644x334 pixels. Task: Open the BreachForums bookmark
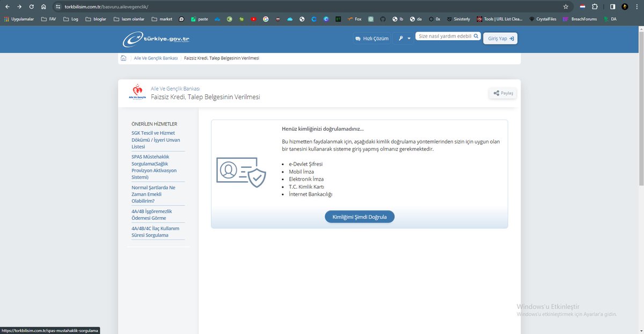click(580, 19)
